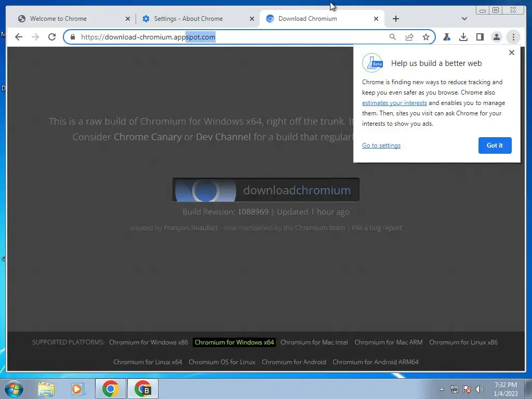Viewport: 532px width, 399px height.
Task: Open the Go to settings link
Action: click(x=381, y=145)
